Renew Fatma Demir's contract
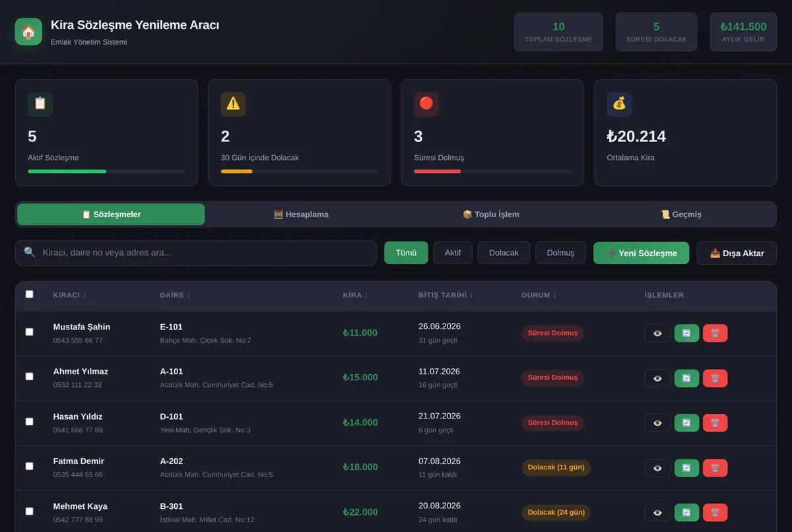Screen dimensions: 792x532 (x=686, y=468)
